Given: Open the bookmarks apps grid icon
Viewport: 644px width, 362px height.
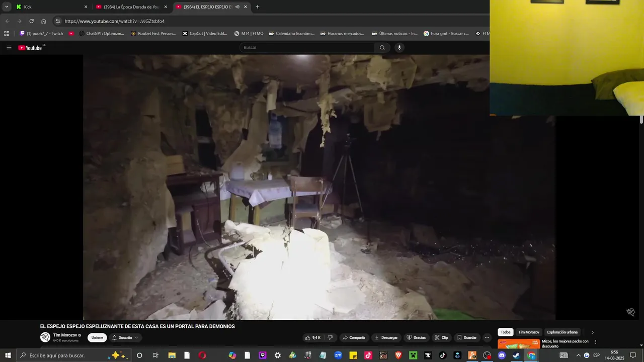Looking at the screenshot, I should tap(7, 34).
